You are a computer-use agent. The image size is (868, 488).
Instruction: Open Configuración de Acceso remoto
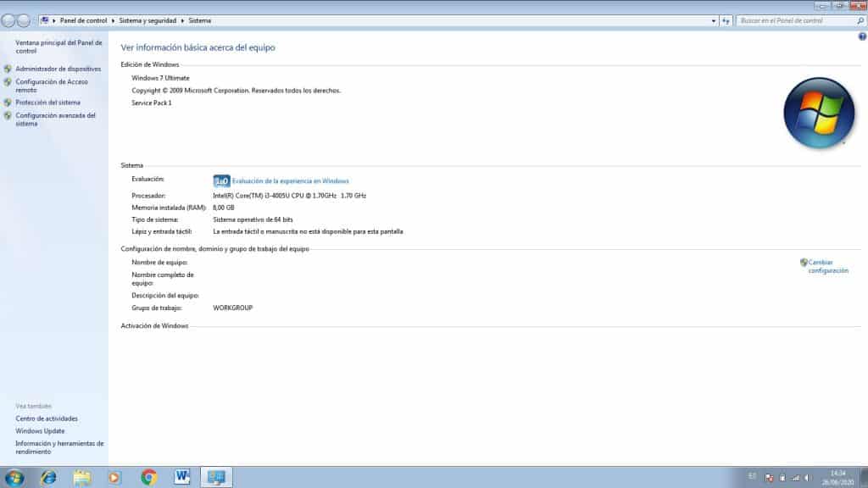(52, 86)
